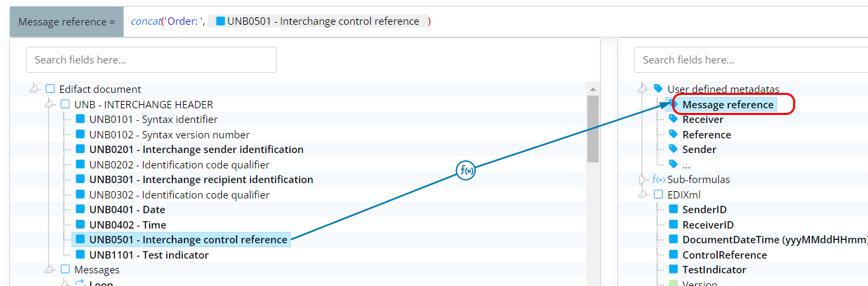The image size is (868, 286).
Task: Click the blue square icon of UNB0401 - Date
Action: pos(80,209)
